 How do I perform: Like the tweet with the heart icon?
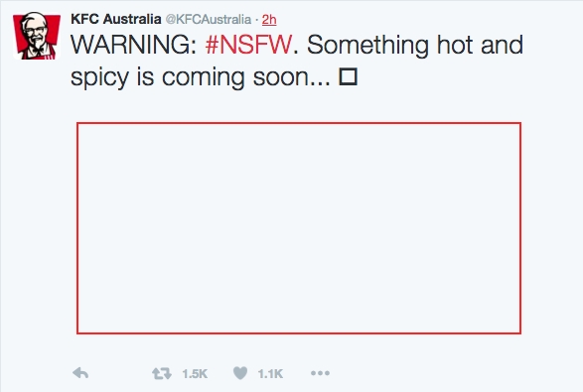tap(240, 373)
